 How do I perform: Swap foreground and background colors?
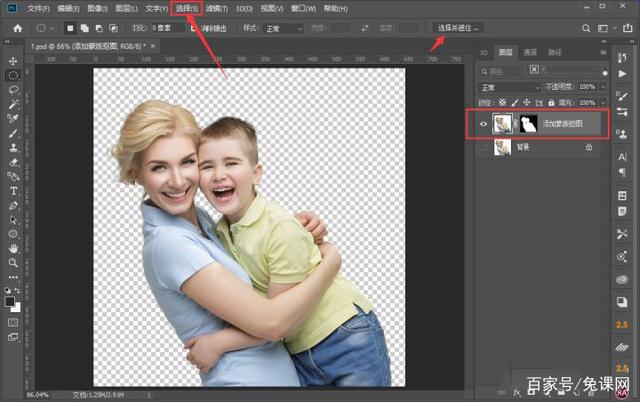(17, 291)
